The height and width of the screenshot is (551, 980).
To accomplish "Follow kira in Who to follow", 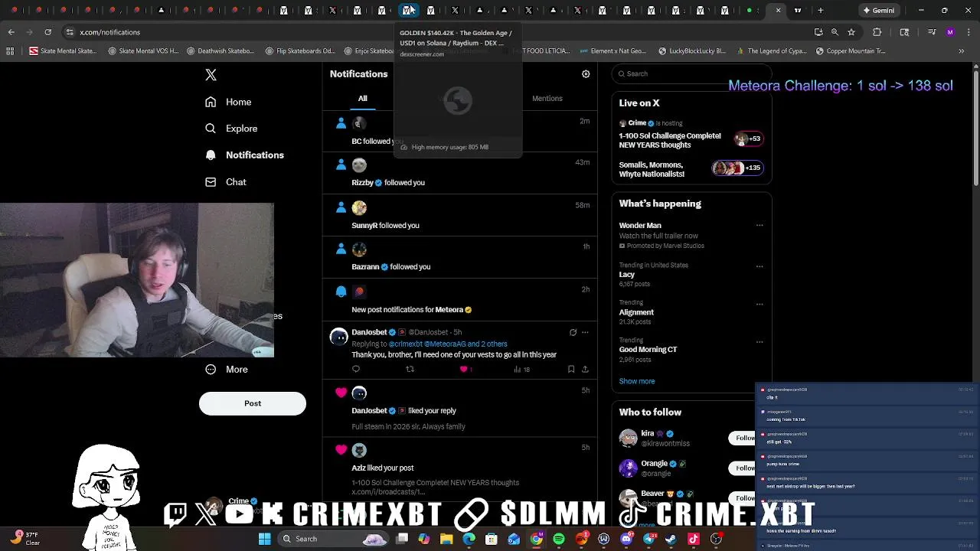I will pyautogui.click(x=743, y=438).
